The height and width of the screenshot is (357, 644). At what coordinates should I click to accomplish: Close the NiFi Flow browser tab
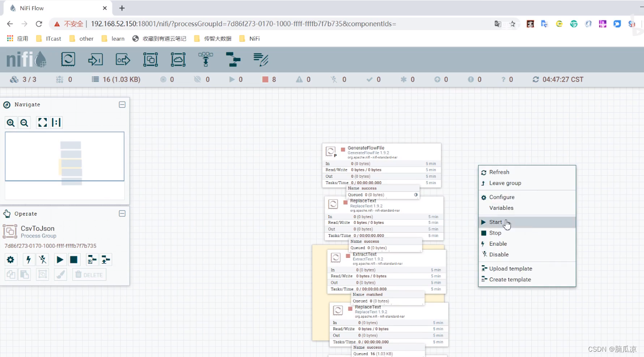105,8
